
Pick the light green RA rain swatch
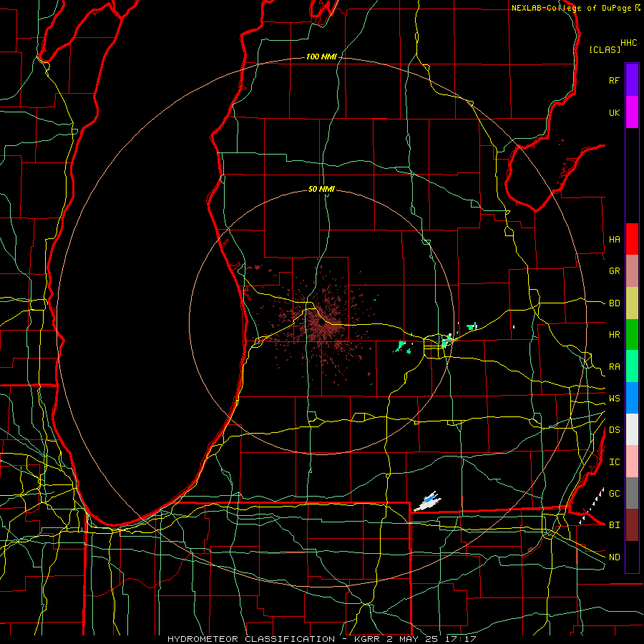click(632, 366)
